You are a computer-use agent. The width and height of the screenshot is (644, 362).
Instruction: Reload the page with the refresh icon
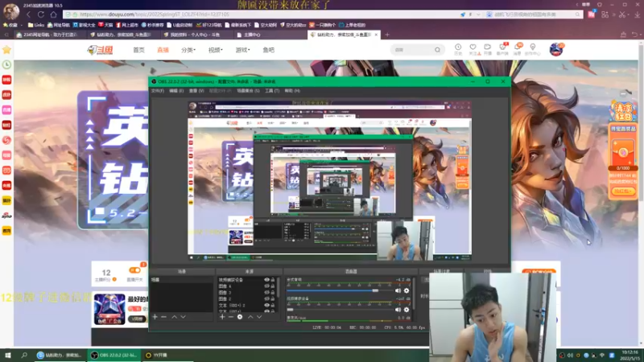tap(41, 14)
